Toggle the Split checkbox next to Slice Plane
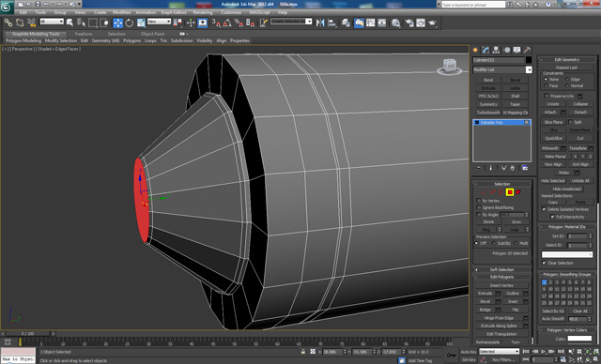 pos(570,122)
